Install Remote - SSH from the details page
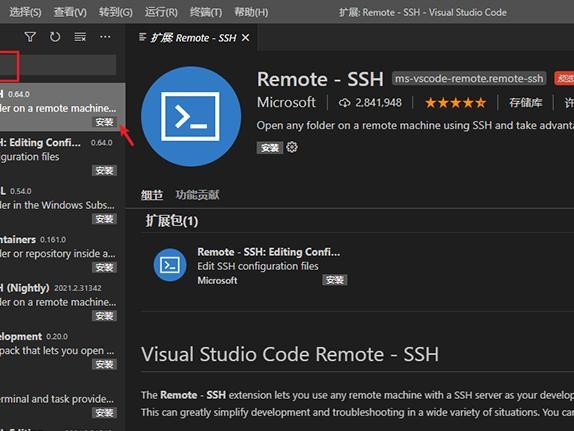574x431 pixels. (x=270, y=148)
